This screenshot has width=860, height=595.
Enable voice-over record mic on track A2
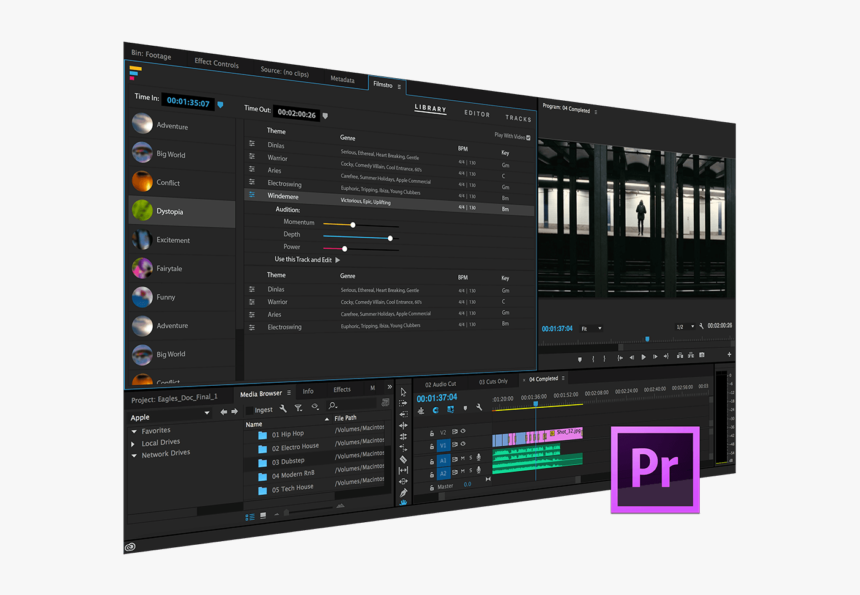pyautogui.click(x=478, y=469)
